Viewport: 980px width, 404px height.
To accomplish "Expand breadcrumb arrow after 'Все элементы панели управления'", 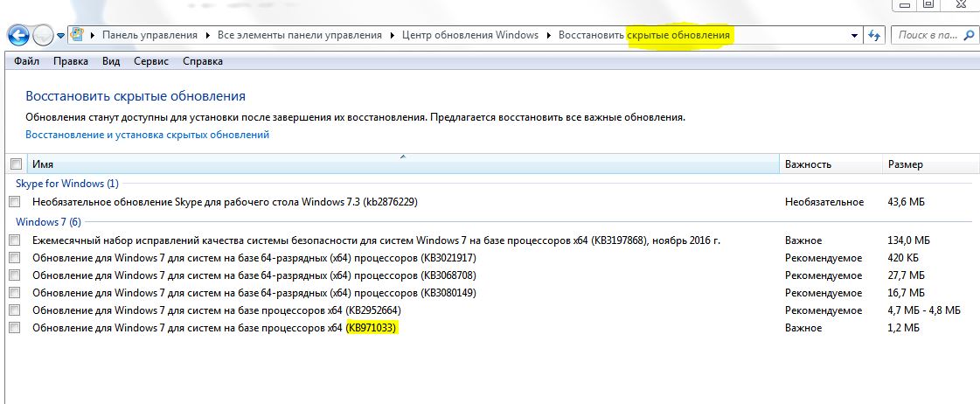I will pyautogui.click(x=392, y=36).
